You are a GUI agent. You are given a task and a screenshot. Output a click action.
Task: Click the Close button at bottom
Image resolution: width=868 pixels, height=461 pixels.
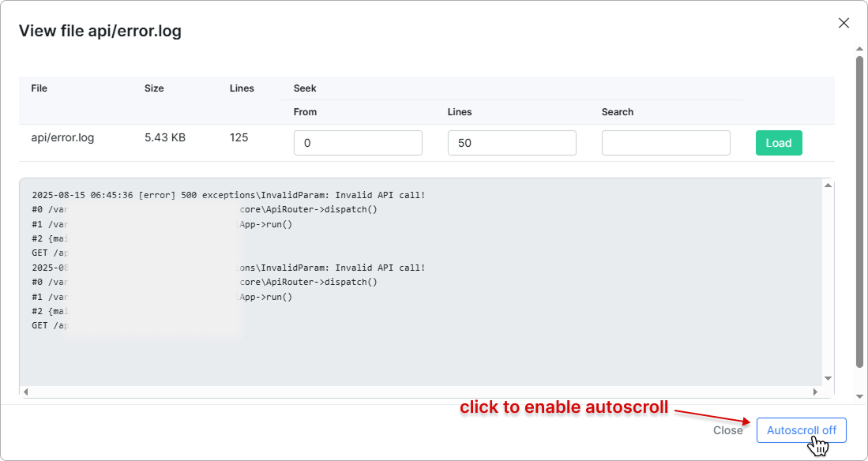click(727, 430)
